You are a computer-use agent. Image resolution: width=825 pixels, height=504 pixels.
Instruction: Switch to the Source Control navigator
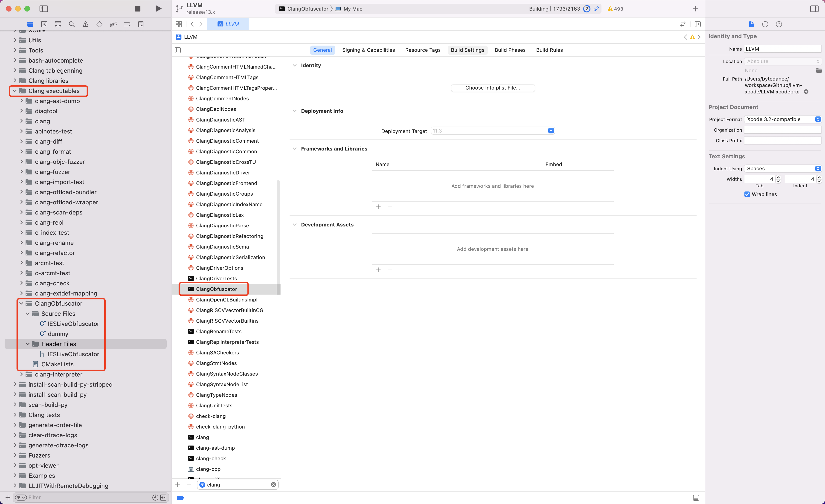(44, 24)
